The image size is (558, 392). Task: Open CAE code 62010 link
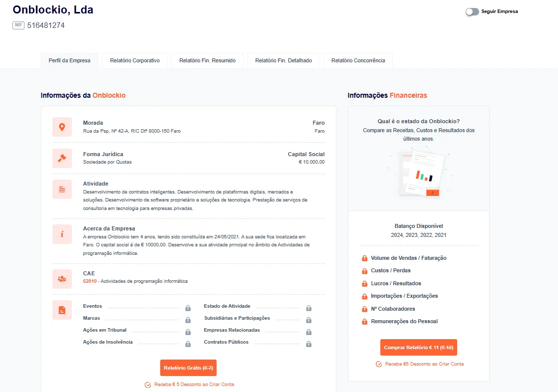[x=90, y=281]
